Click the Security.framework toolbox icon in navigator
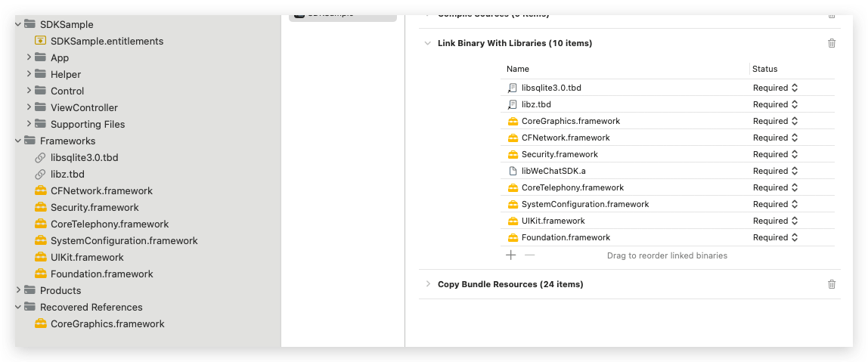The image size is (868, 362). 40,208
